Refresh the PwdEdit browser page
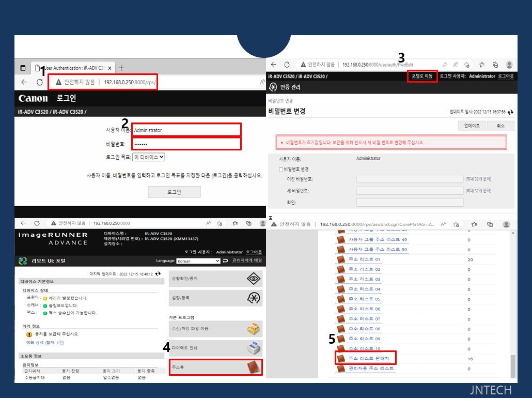Viewport: 532px width, 398px height. [x=287, y=65]
